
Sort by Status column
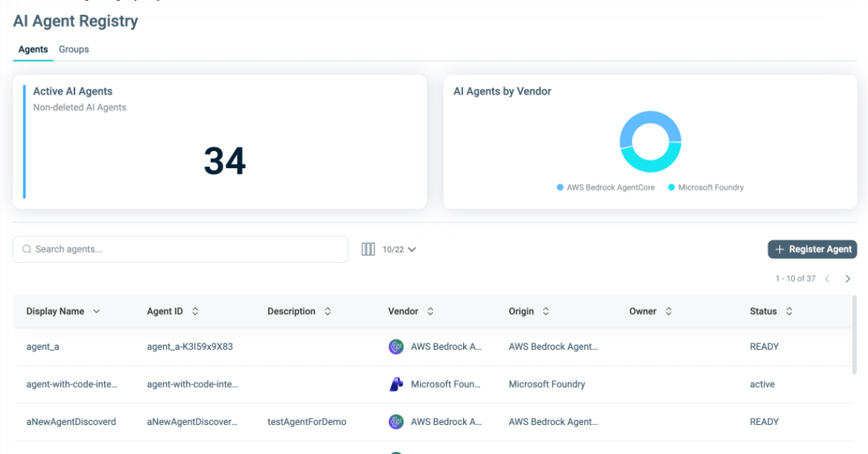tap(789, 311)
